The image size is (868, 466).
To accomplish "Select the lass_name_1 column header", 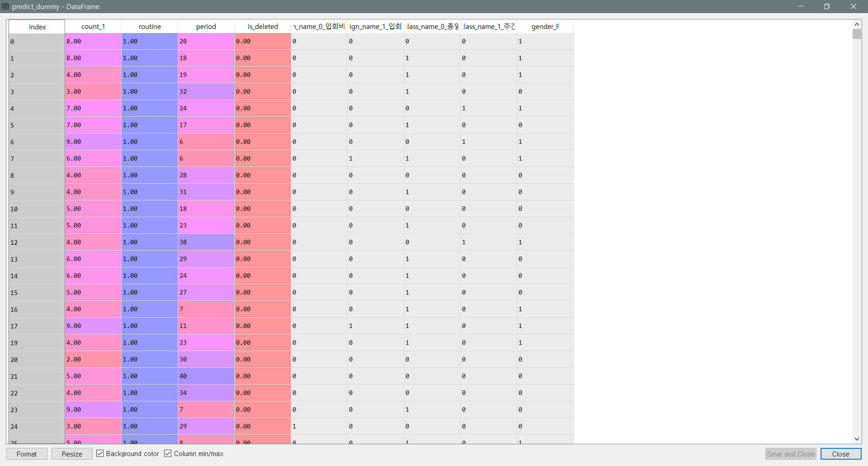I will pos(489,27).
